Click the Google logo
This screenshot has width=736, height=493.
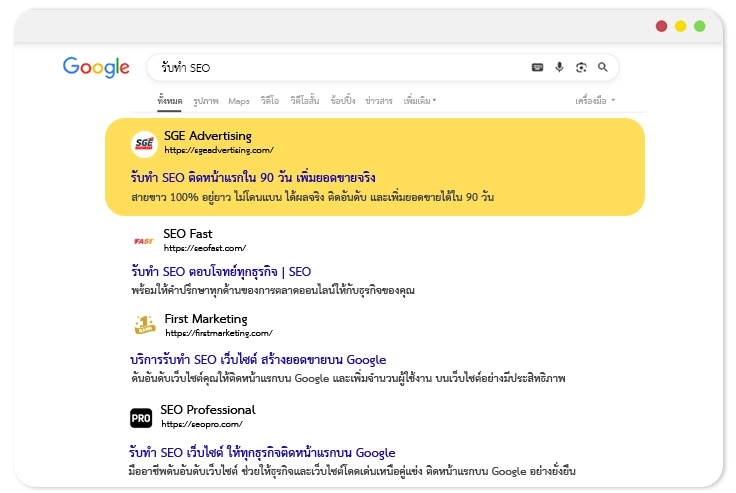coord(96,67)
